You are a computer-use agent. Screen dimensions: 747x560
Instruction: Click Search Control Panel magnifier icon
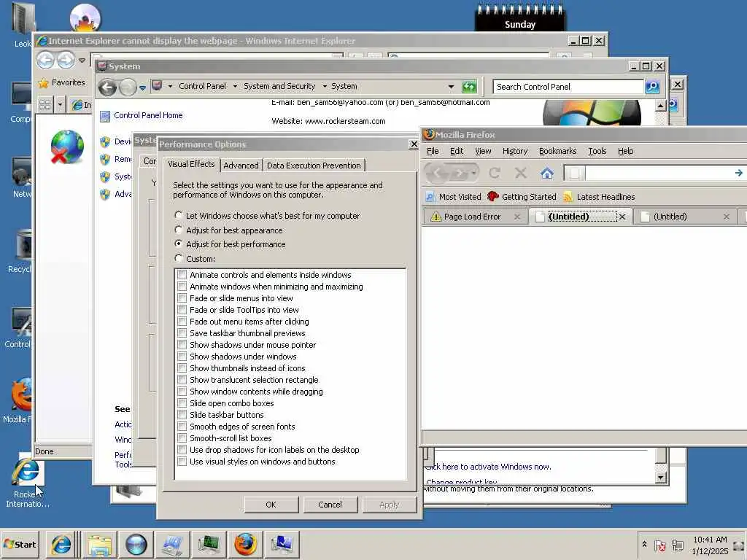click(x=652, y=87)
